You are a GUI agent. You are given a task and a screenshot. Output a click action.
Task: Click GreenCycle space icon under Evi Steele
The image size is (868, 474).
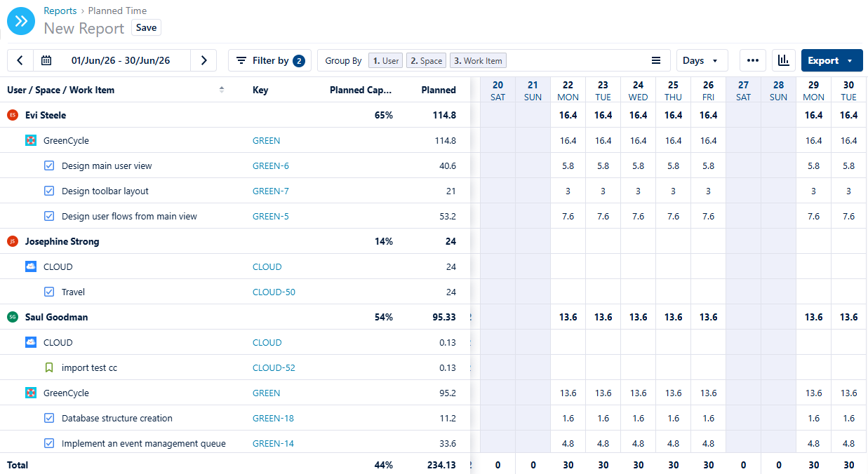pyautogui.click(x=31, y=140)
